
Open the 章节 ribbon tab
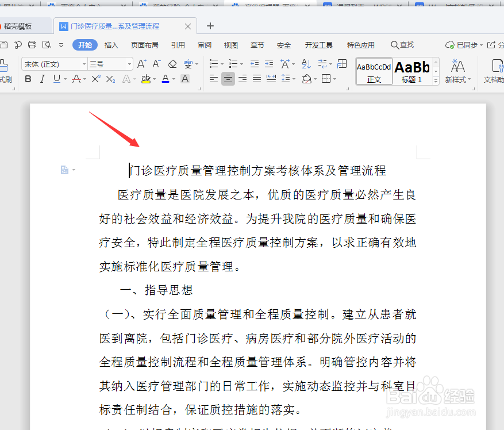coord(257,45)
